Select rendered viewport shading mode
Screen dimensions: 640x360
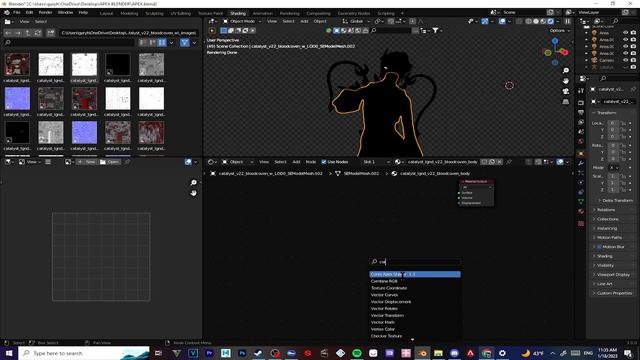tap(551, 21)
